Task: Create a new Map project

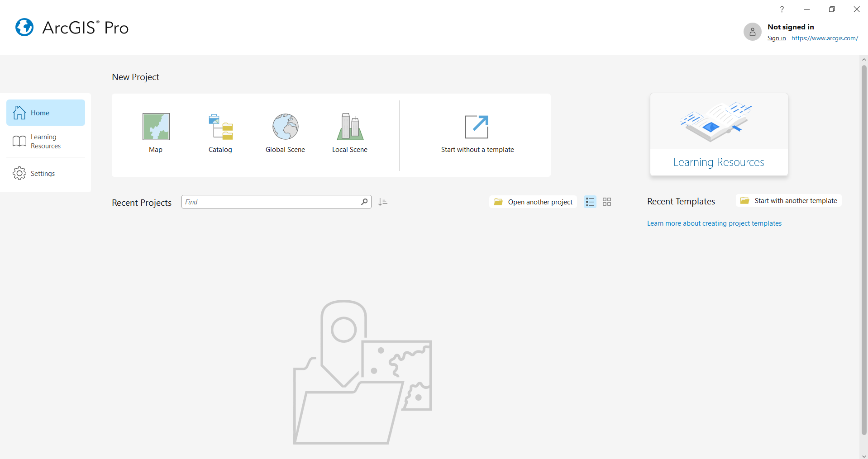Action: click(156, 132)
